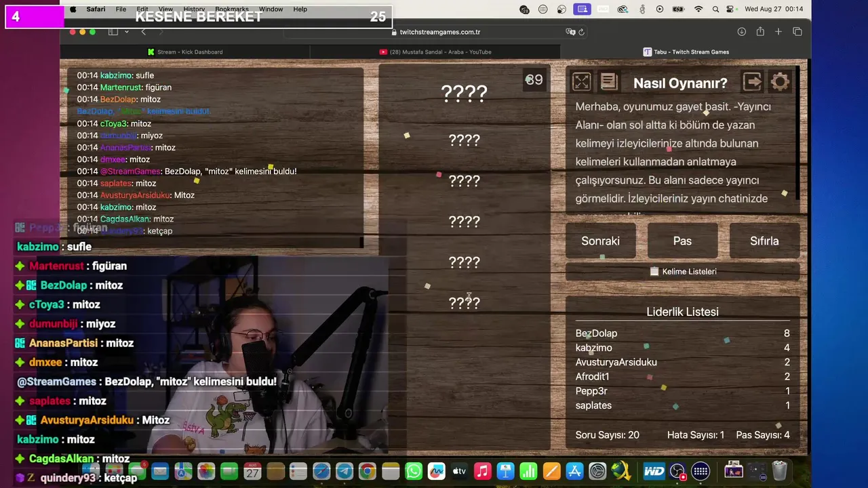Click Afrodit1 in the leaderboard
Image resolution: width=868 pixels, height=488 pixels.
click(x=592, y=376)
